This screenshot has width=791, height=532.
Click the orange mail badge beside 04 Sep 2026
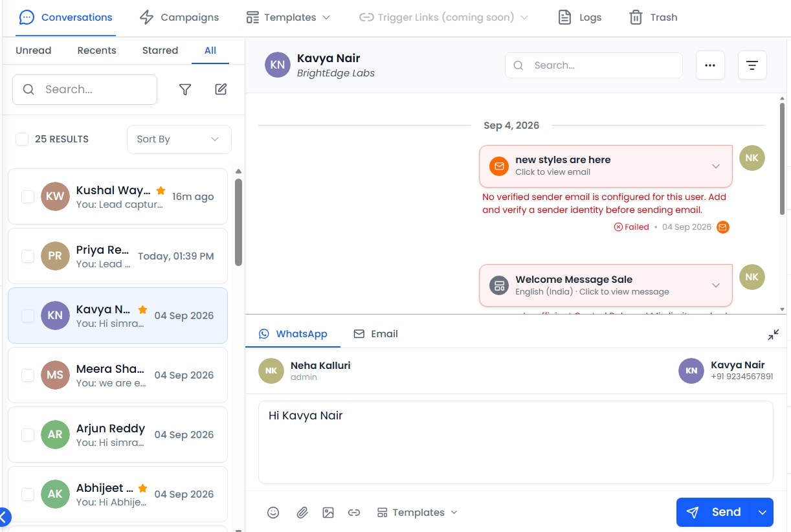[x=723, y=227]
